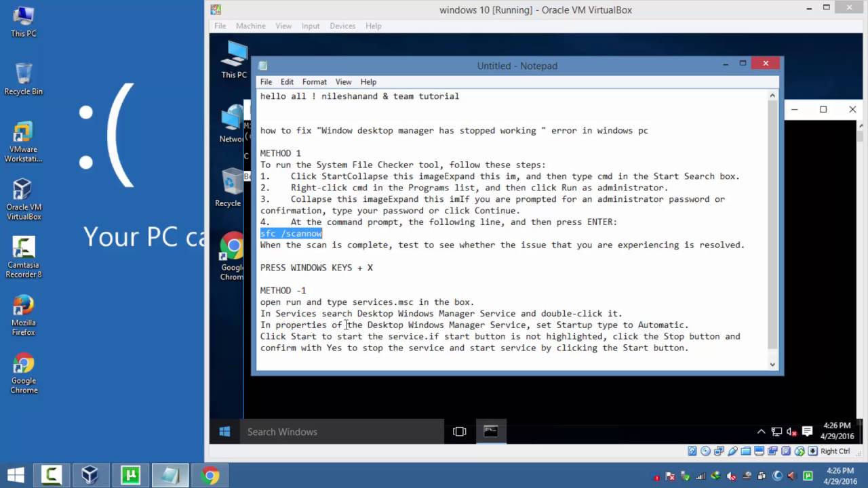The height and width of the screenshot is (488, 868).
Task: Open VirtualBox window Help menu
Action: click(373, 26)
